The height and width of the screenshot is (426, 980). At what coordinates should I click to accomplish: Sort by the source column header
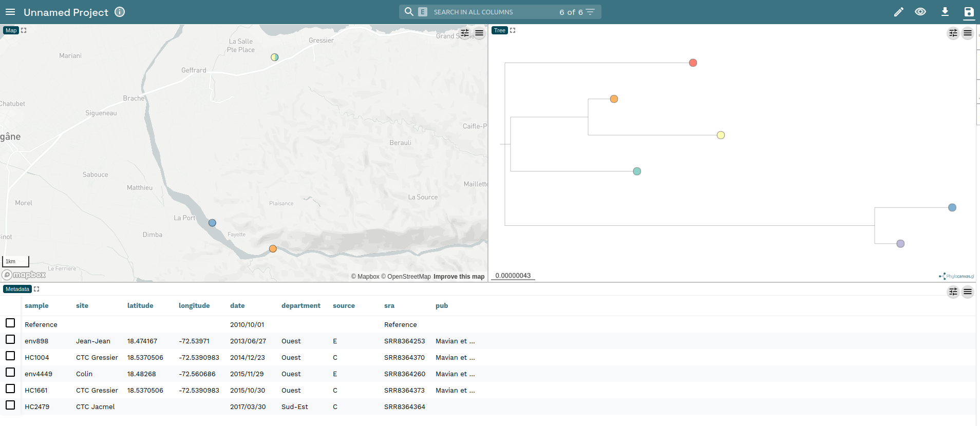[x=344, y=305]
